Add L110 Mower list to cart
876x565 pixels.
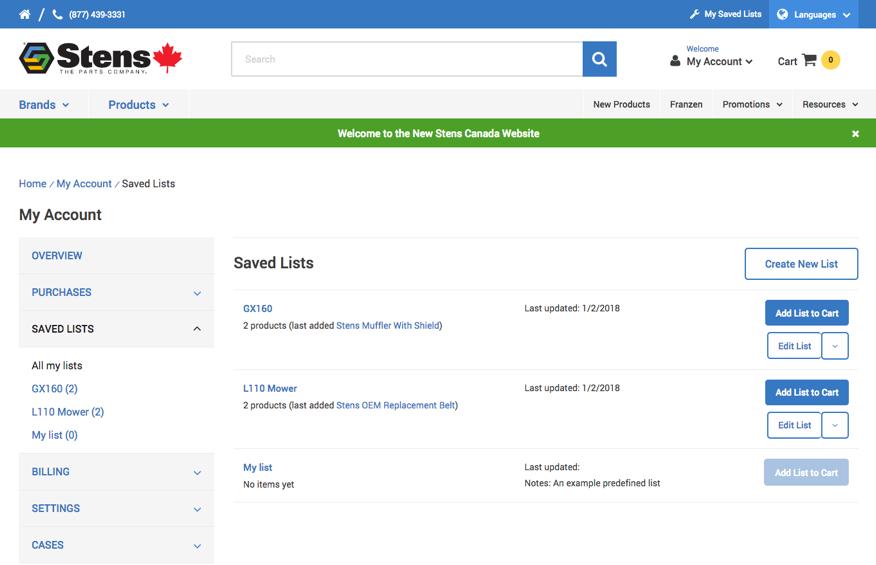807,392
